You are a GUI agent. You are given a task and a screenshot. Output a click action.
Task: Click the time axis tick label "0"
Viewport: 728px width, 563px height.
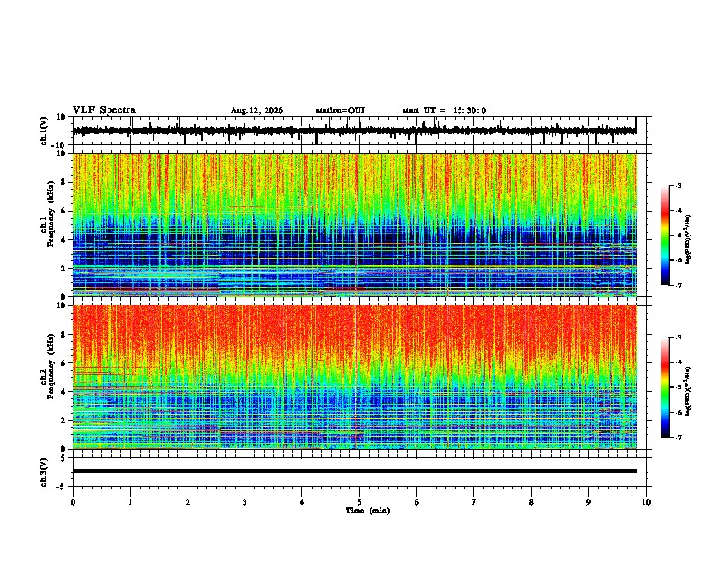point(73,502)
